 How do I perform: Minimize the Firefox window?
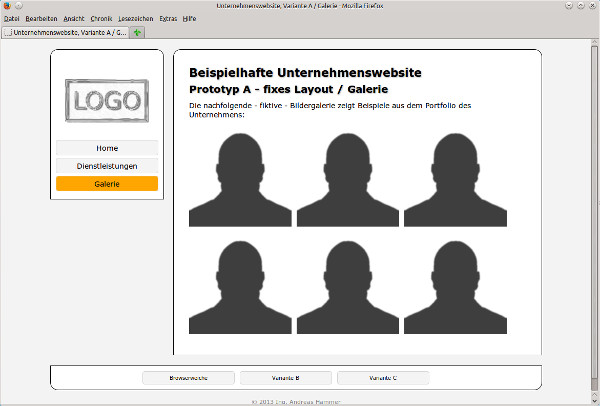569,6
